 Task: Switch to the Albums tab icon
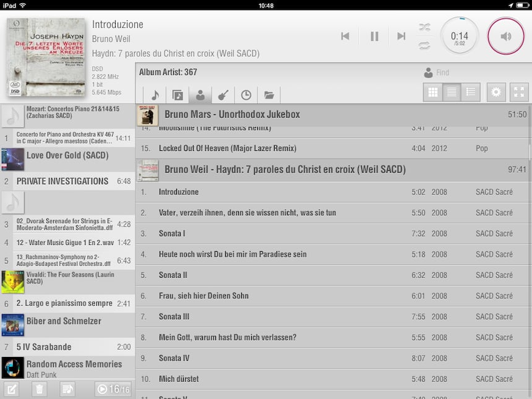[x=178, y=95]
